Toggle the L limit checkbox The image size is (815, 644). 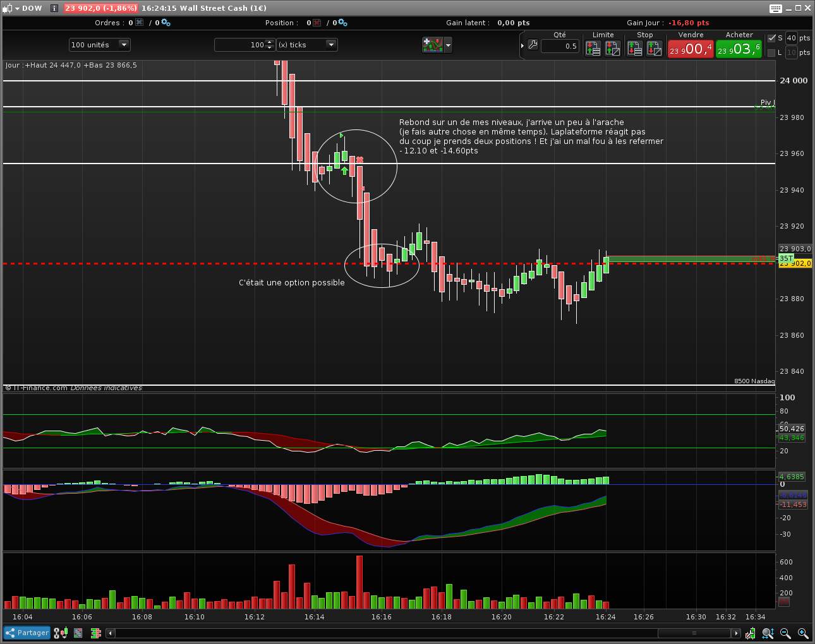point(771,52)
